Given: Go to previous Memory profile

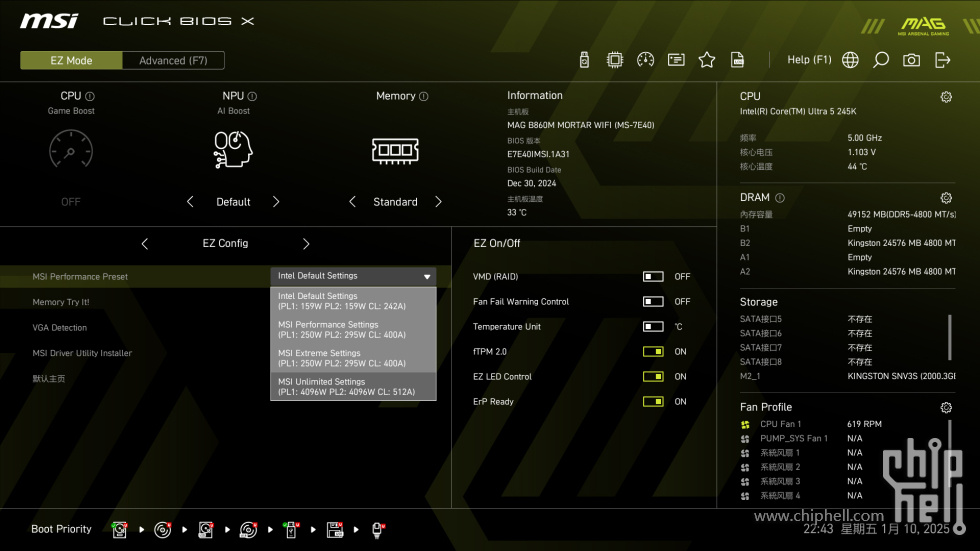Looking at the screenshot, I should [x=352, y=202].
